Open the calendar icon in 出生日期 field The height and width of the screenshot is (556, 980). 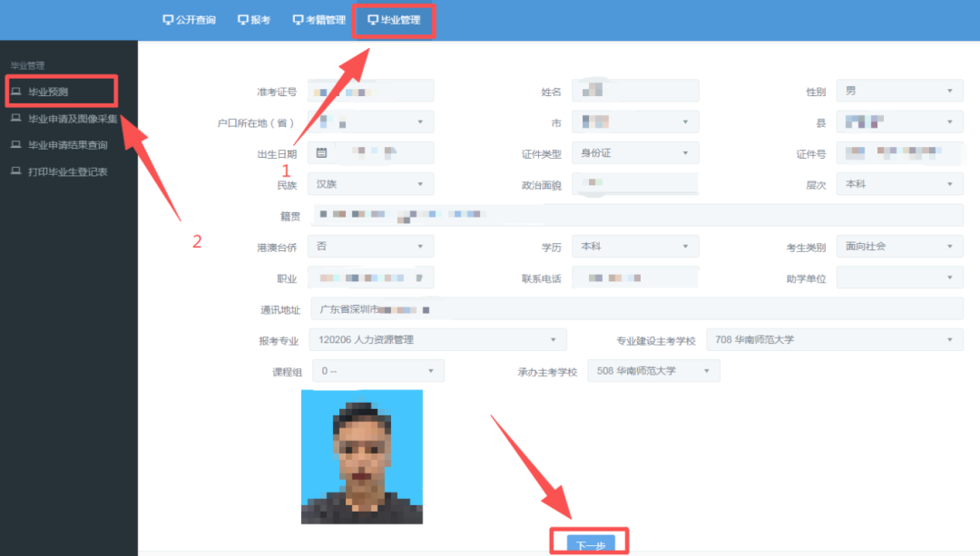322,152
